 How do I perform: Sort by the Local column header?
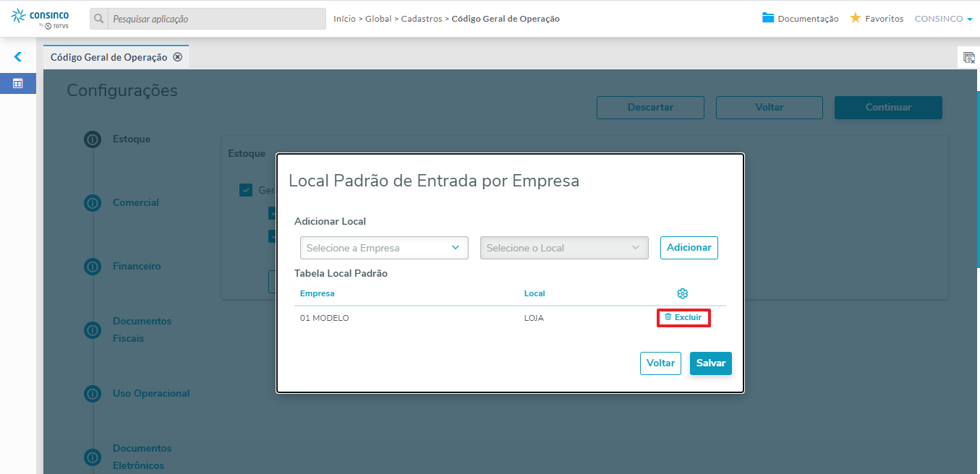[x=534, y=293]
